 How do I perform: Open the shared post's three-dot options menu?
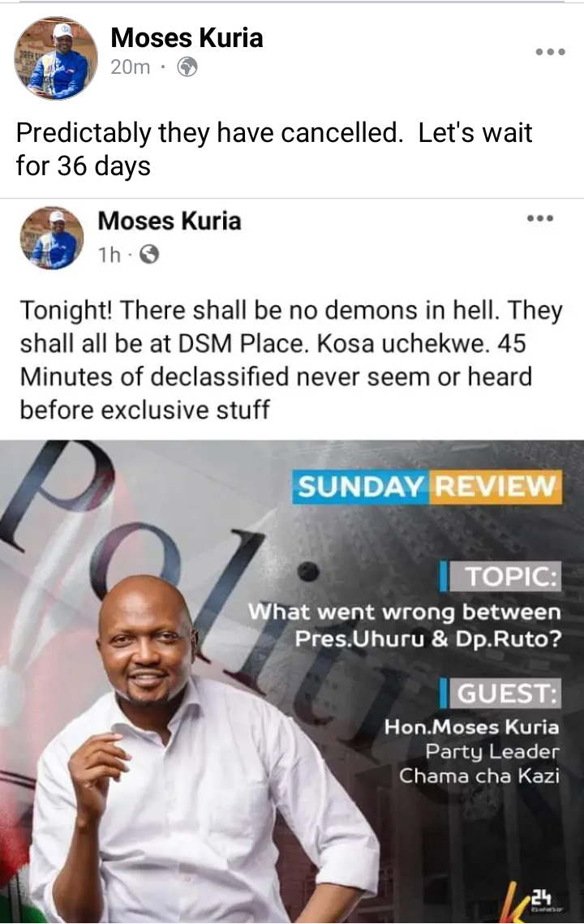pyautogui.click(x=540, y=218)
